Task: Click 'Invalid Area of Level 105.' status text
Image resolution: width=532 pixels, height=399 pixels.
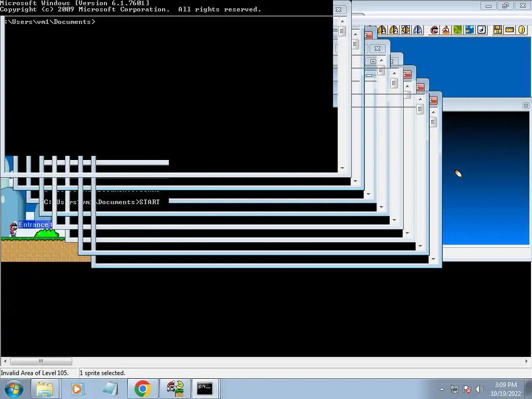Action: (35, 373)
